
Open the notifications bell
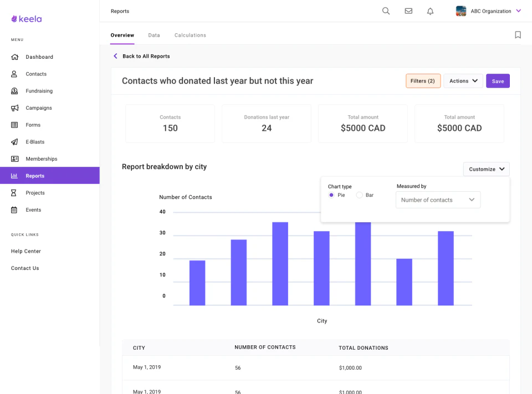430,11
